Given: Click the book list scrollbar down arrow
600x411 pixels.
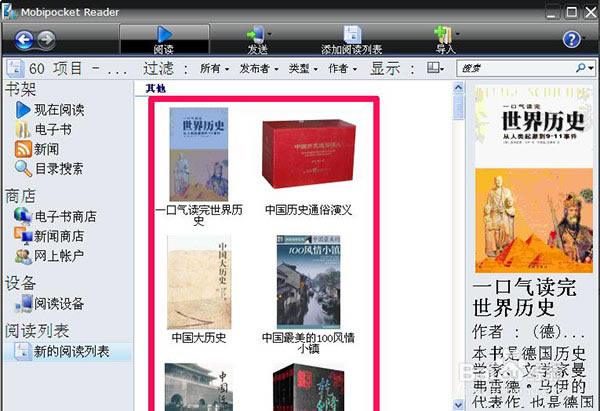Looking at the screenshot, I should (x=458, y=404).
